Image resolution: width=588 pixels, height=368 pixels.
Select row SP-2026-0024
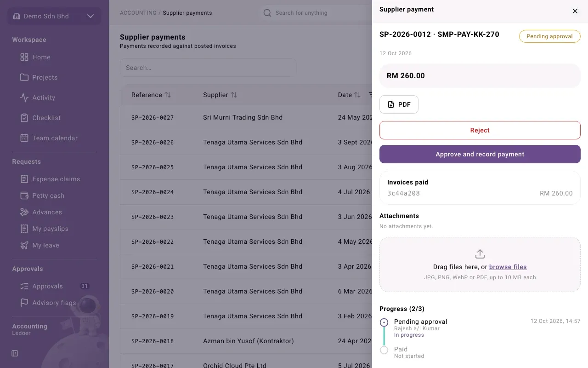click(246, 192)
